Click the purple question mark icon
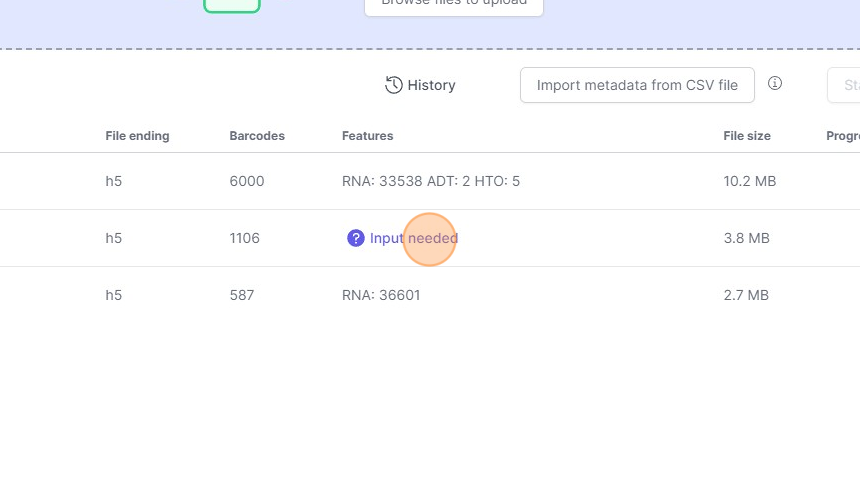This screenshot has width=860, height=481. click(x=356, y=238)
